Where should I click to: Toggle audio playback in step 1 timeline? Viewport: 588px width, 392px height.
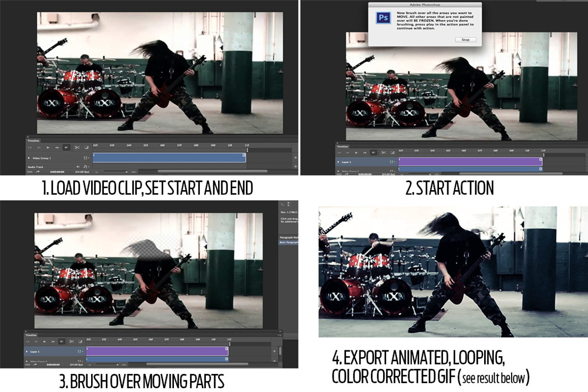[x=67, y=147]
